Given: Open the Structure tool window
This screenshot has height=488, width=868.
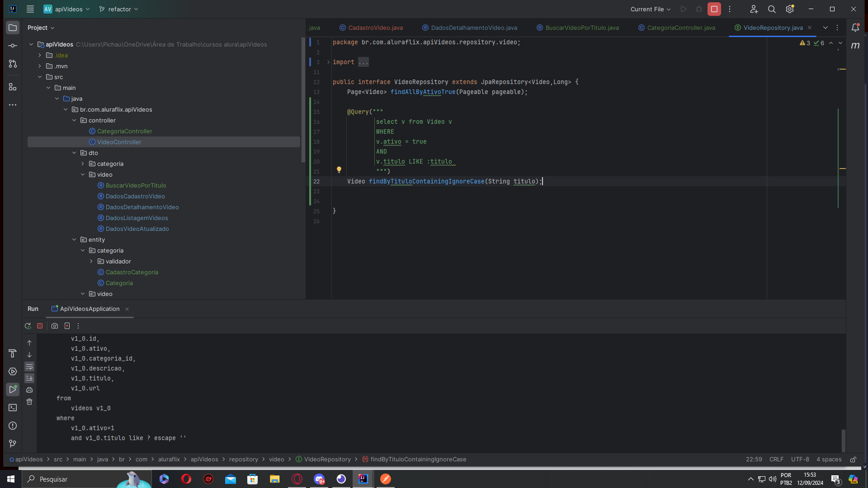Looking at the screenshot, I should pyautogui.click(x=13, y=87).
